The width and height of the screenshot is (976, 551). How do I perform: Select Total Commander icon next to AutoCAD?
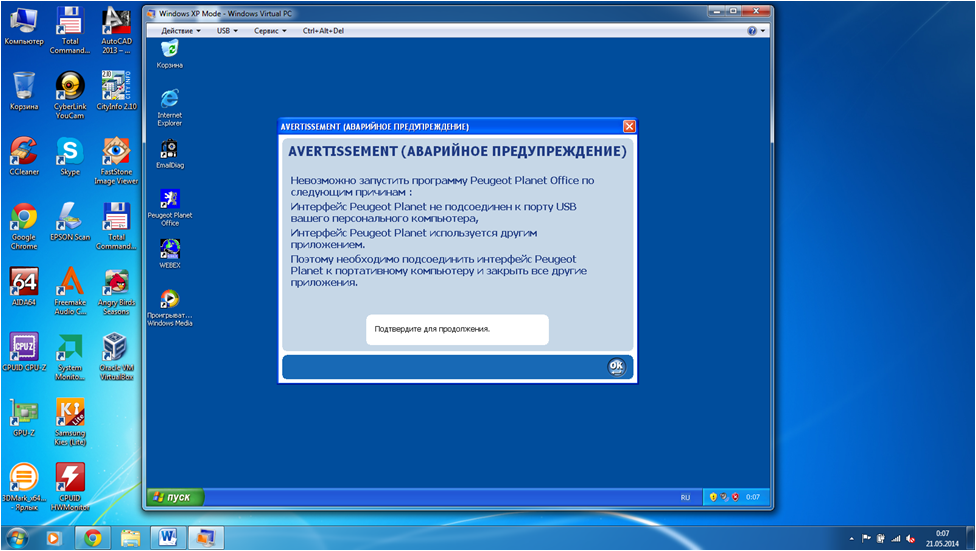[x=70, y=30]
